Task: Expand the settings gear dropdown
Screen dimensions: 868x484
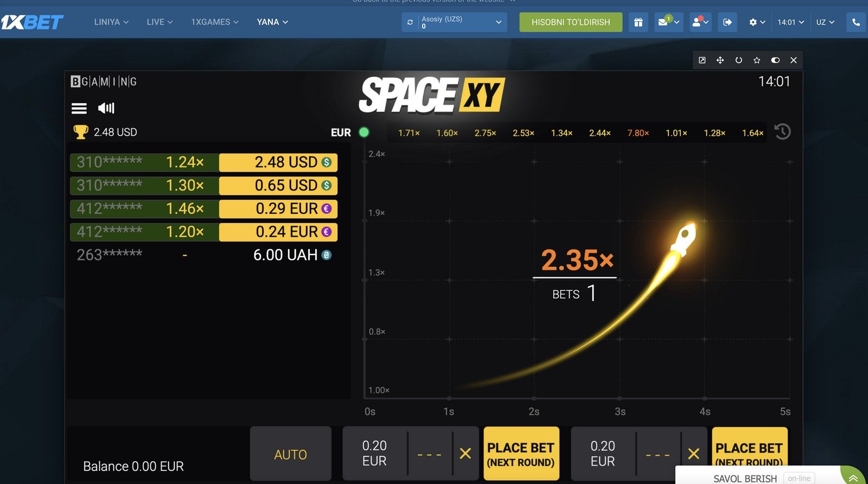Action: point(757,22)
